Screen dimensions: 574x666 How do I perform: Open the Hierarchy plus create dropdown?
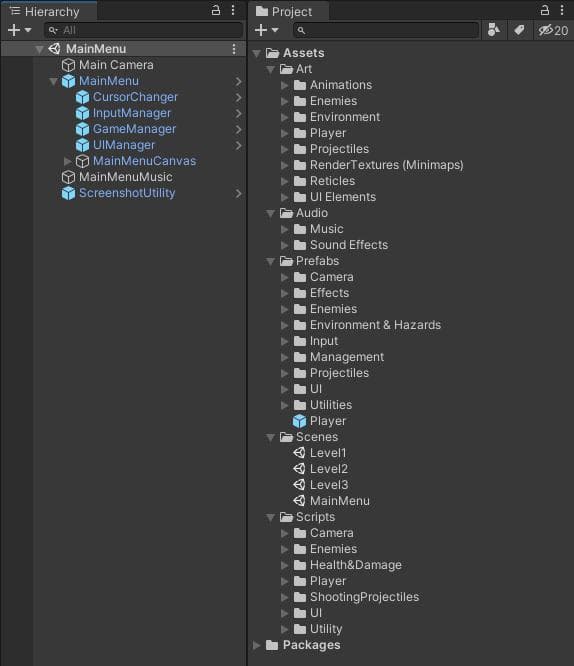click(x=20, y=30)
